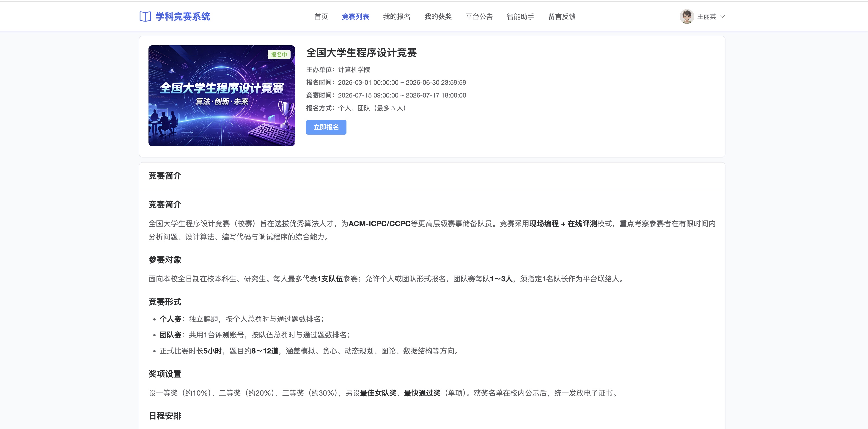The height and width of the screenshot is (429, 868).
Task: Click the 全国大学生程序设计竞赛 heading
Action: (361, 52)
